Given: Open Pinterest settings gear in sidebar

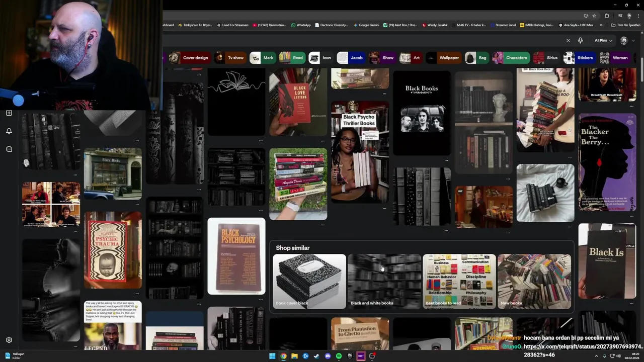Looking at the screenshot, I should pyautogui.click(x=9, y=340).
